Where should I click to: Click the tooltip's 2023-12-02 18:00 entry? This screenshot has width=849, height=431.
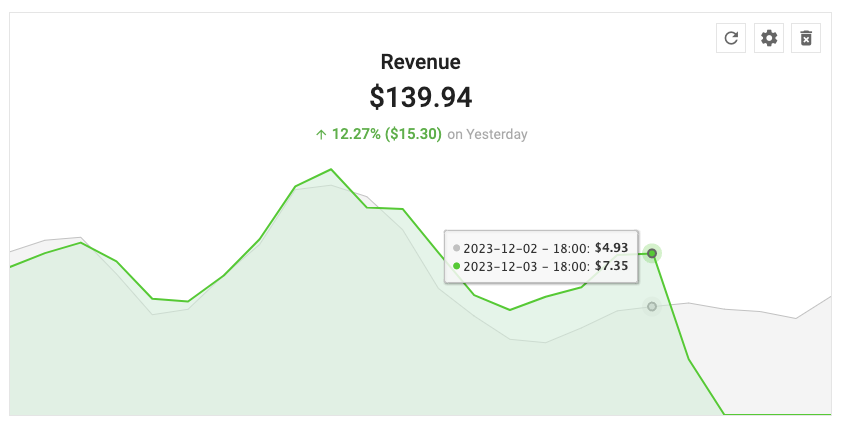click(540, 248)
